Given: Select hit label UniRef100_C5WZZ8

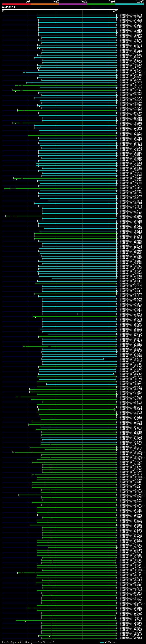Looking at the screenshot, I should point(131,60).
